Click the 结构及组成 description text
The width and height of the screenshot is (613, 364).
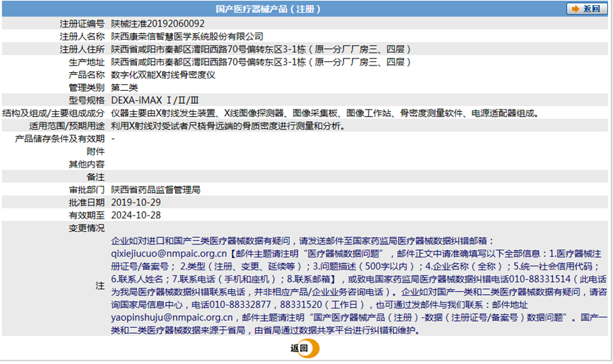click(326, 113)
